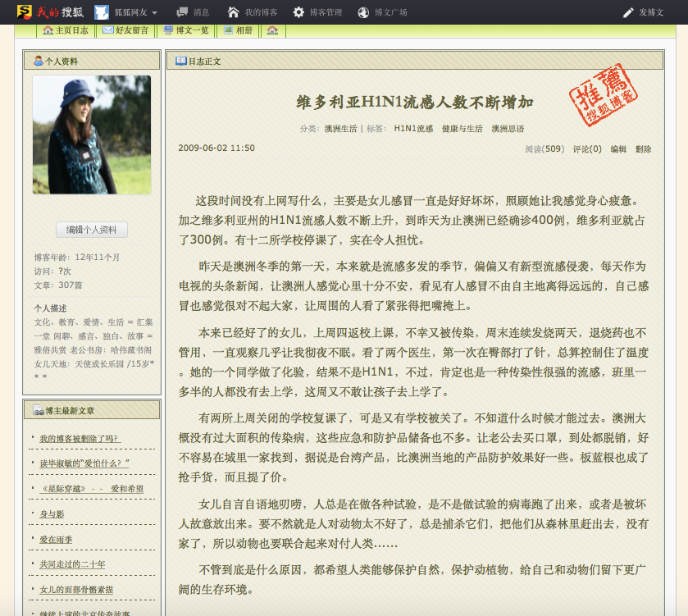Click the 编辑个人资料 button

92,230
